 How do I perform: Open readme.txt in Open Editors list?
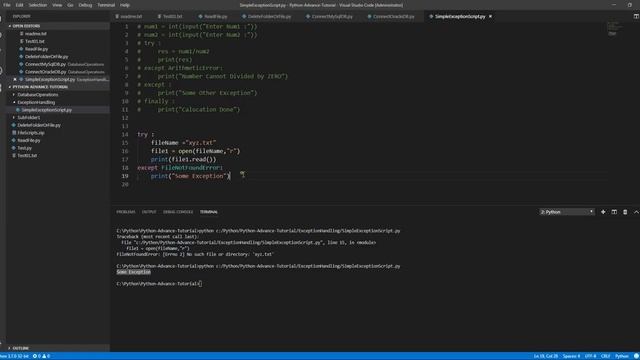(36, 33)
